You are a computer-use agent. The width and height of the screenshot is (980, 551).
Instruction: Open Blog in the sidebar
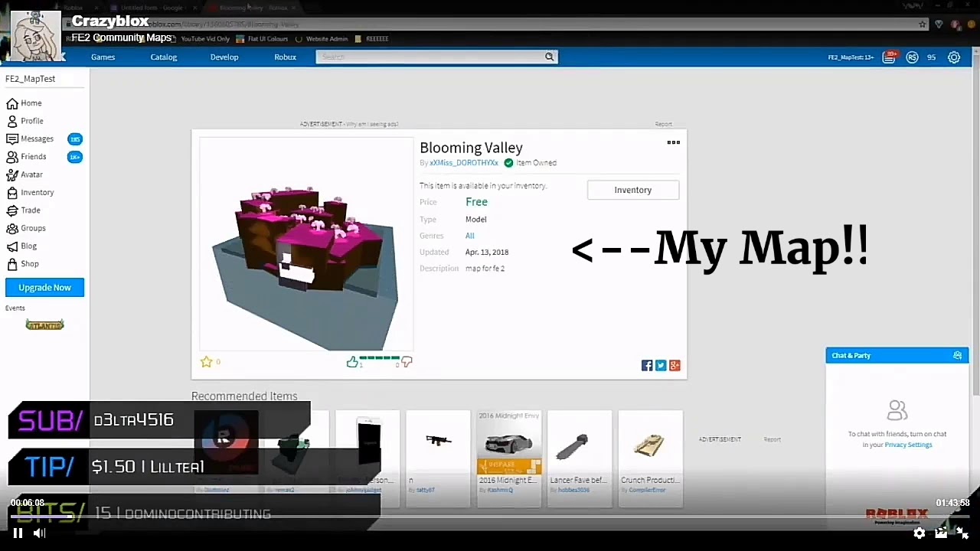(x=22, y=246)
